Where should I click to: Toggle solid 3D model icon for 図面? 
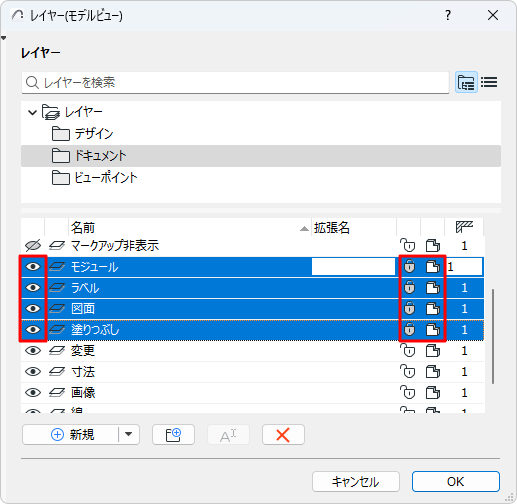433,309
